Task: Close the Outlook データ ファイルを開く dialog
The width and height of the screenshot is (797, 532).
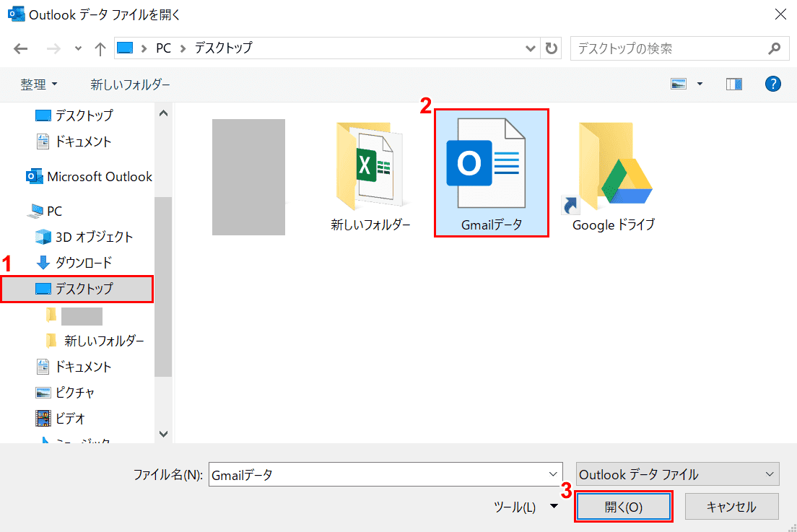Action: [780, 14]
